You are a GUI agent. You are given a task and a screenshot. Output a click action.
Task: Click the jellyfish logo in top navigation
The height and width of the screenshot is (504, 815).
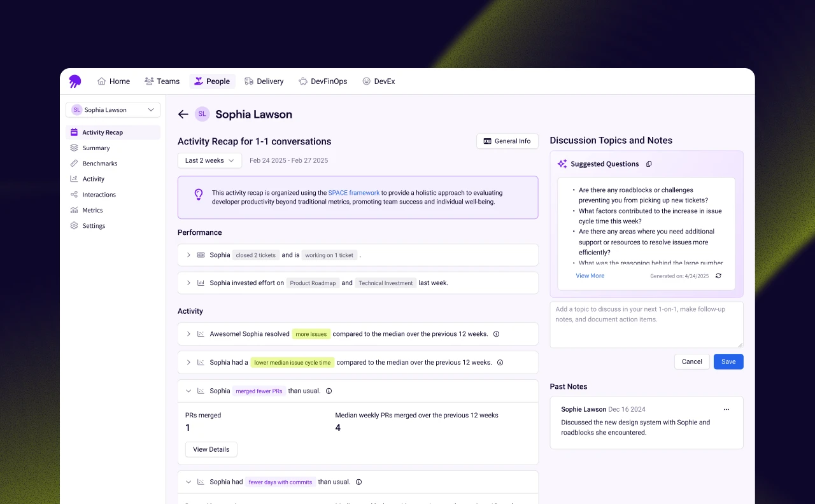click(75, 81)
